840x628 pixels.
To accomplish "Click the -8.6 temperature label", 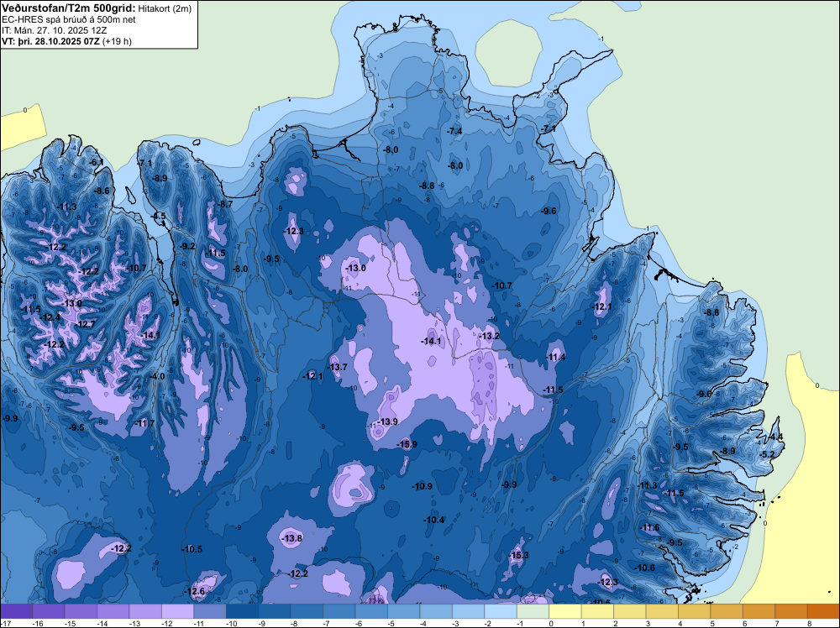I will 102,191.
